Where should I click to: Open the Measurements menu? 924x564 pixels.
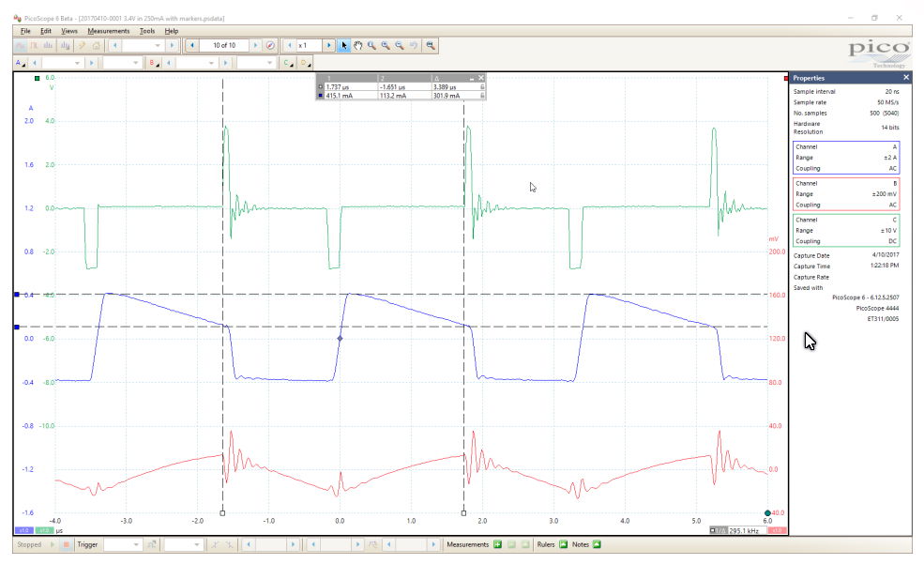point(108,31)
